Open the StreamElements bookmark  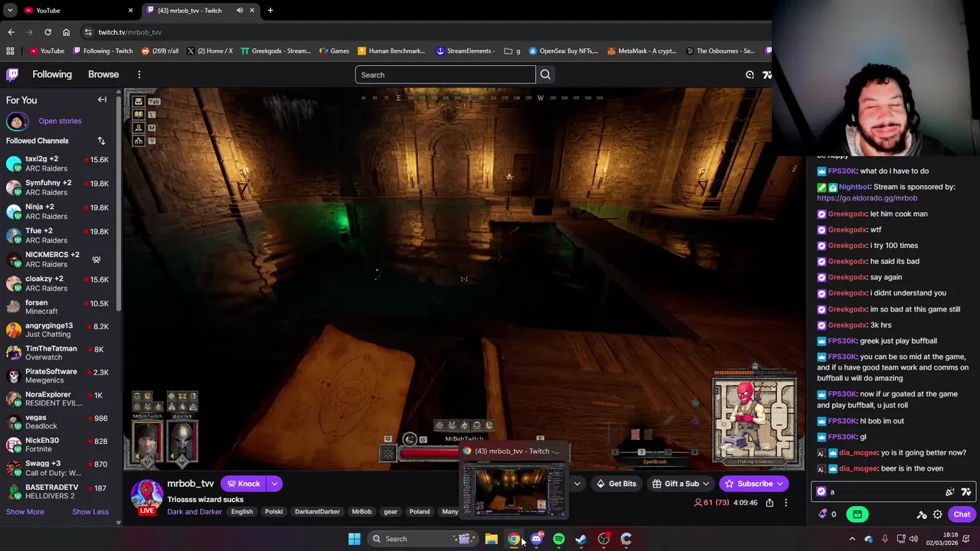[x=465, y=51]
